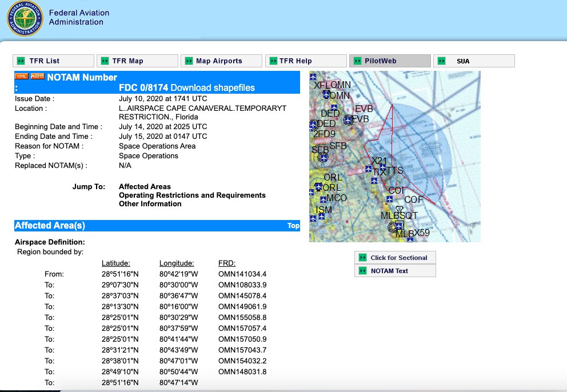Click the issue date July 10, 2020 value

coord(163,99)
